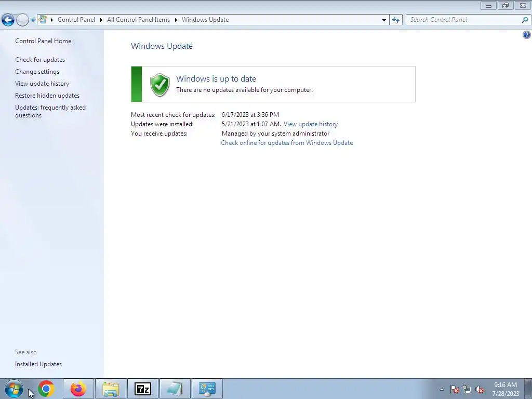Refresh the Windows Update page
The image size is (532, 399).
click(x=396, y=20)
